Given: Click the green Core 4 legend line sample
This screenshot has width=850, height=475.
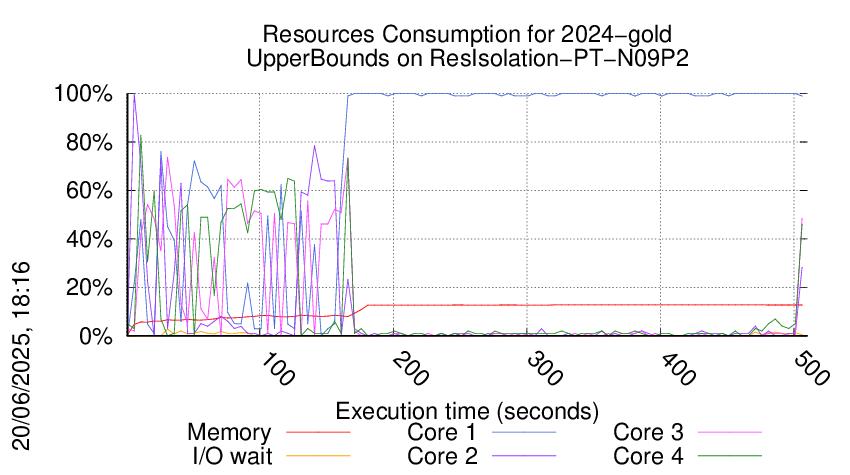Looking at the screenshot, I should (x=730, y=456).
